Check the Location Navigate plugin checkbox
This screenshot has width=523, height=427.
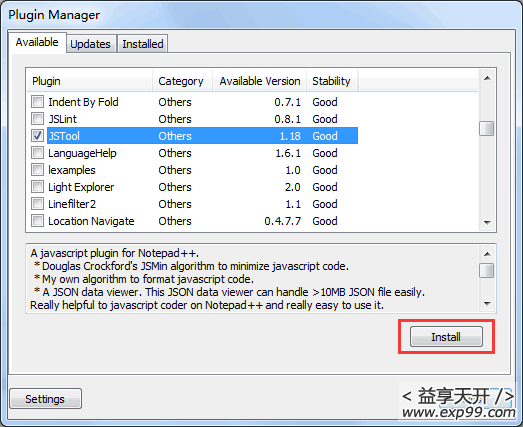(x=37, y=221)
